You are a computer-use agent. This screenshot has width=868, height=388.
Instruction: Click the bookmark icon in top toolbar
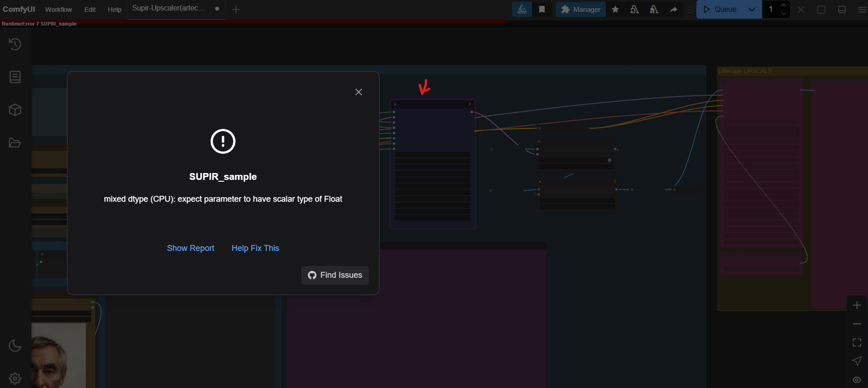coord(542,10)
